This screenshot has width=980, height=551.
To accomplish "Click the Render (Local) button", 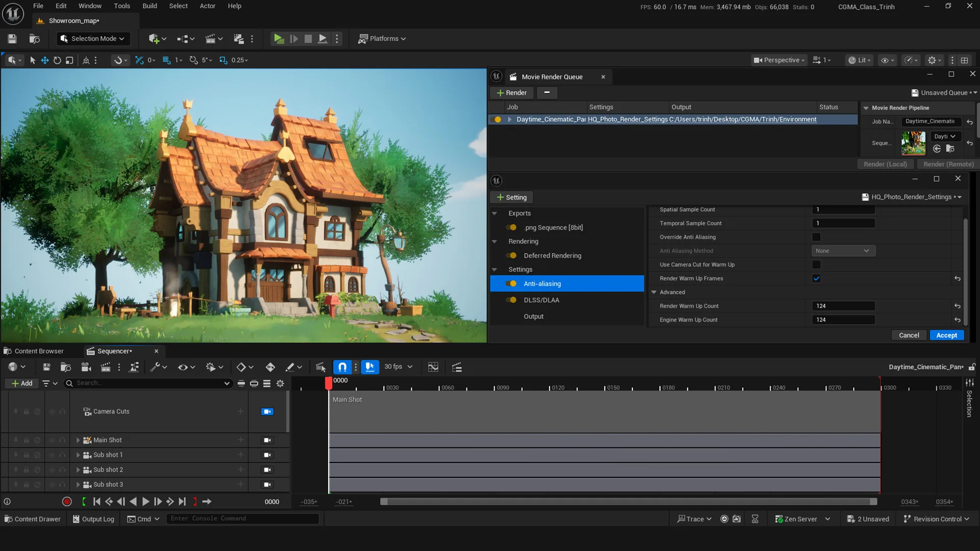I will pyautogui.click(x=885, y=164).
